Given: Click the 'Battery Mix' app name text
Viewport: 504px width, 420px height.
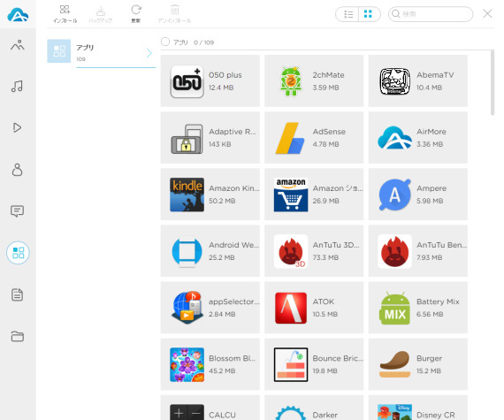Looking at the screenshot, I should [438, 302].
